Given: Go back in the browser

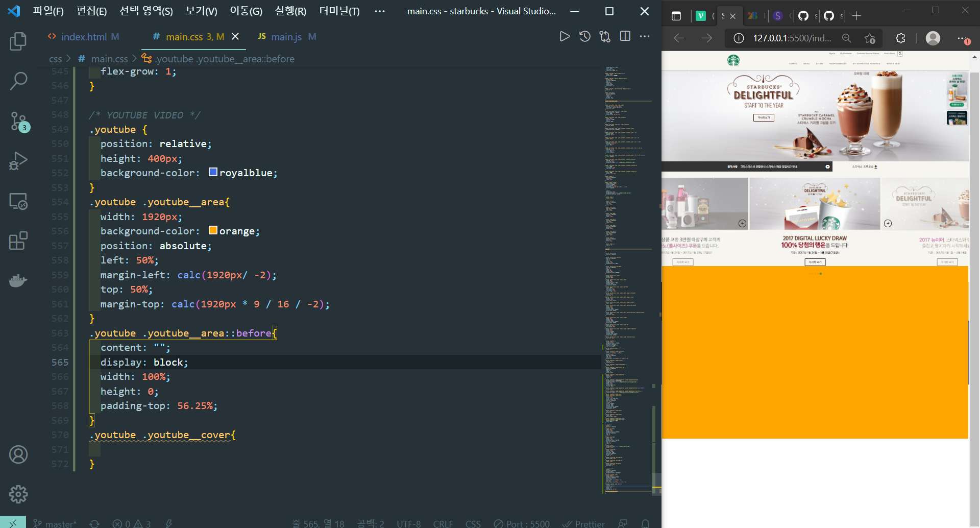Looking at the screenshot, I should click(x=679, y=38).
